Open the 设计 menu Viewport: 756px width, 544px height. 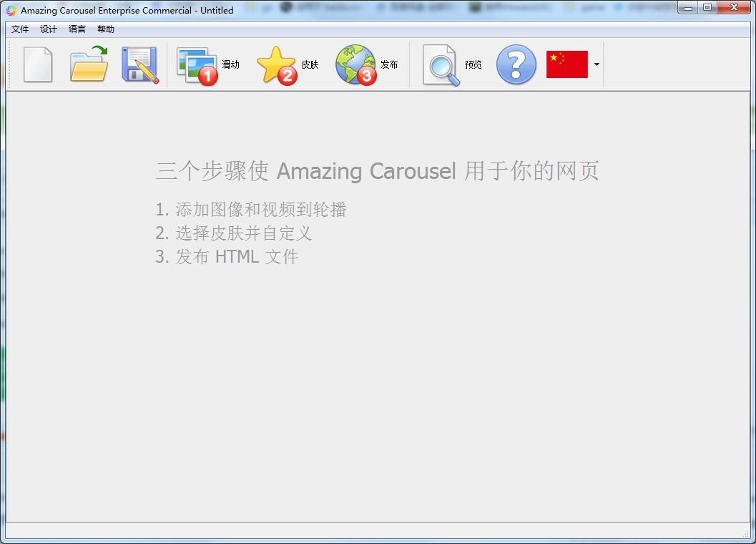tap(47, 29)
